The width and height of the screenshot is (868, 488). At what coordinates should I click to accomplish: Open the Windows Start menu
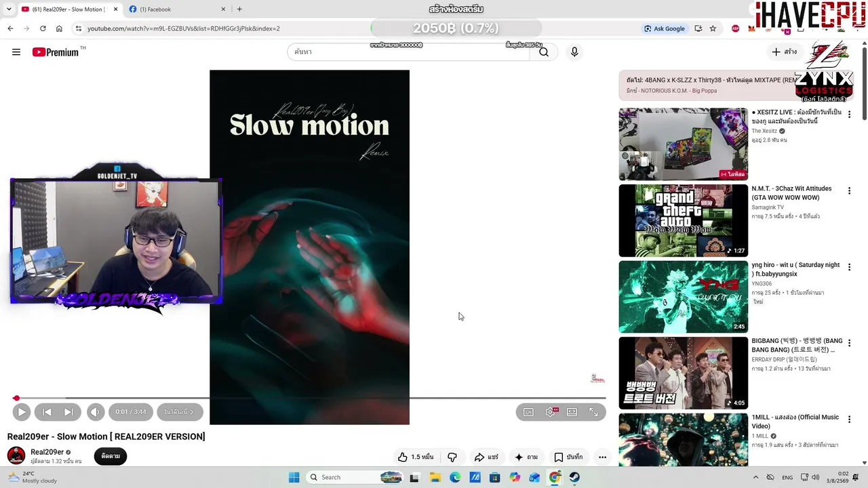coord(294,477)
